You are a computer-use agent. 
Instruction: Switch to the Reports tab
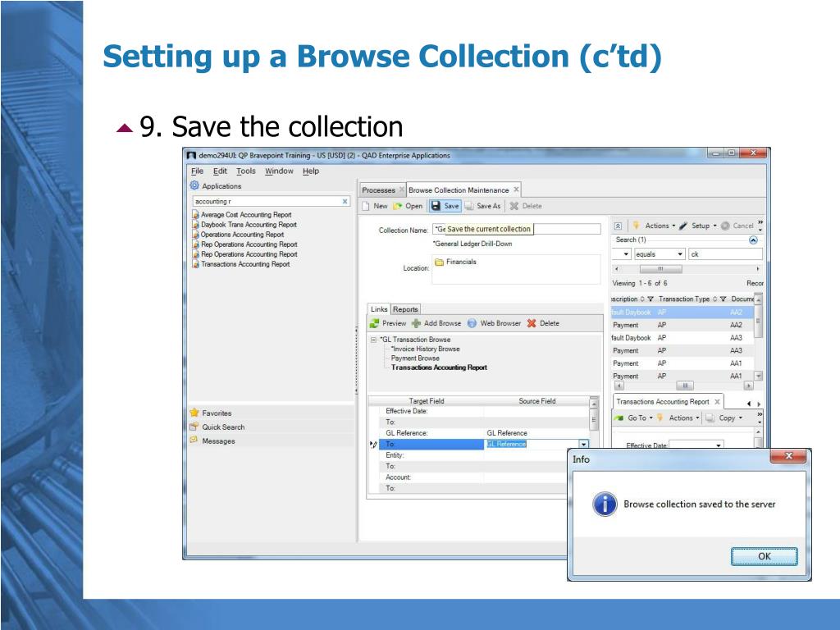click(x=405, y=309)
